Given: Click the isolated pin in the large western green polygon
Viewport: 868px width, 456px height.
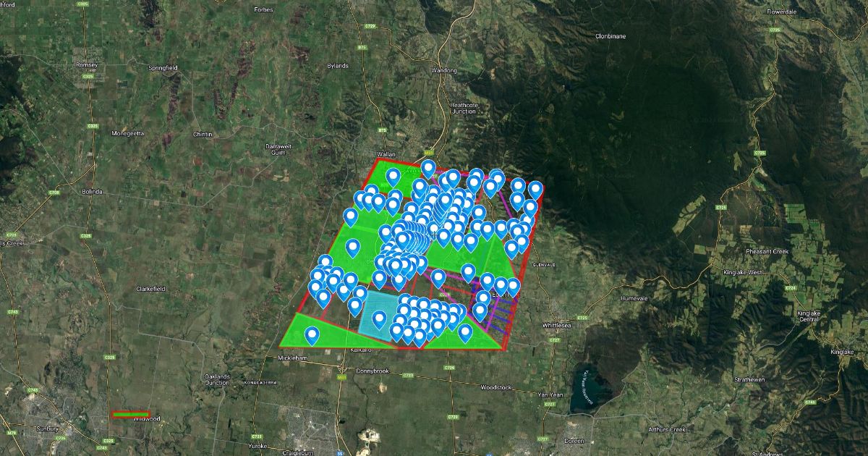Looking at the screenshot, I should 352,248.
